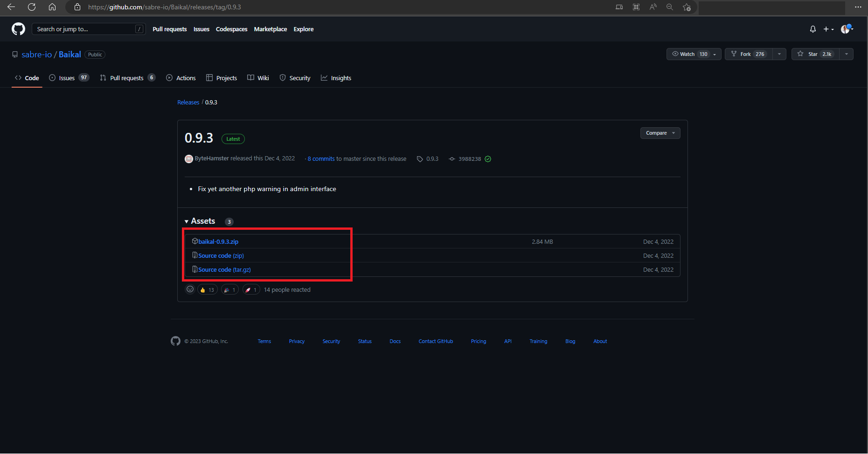Open the Training footer link
This screenshot has height=454, width=868.
pyautogui.click(x=538, y=341)
